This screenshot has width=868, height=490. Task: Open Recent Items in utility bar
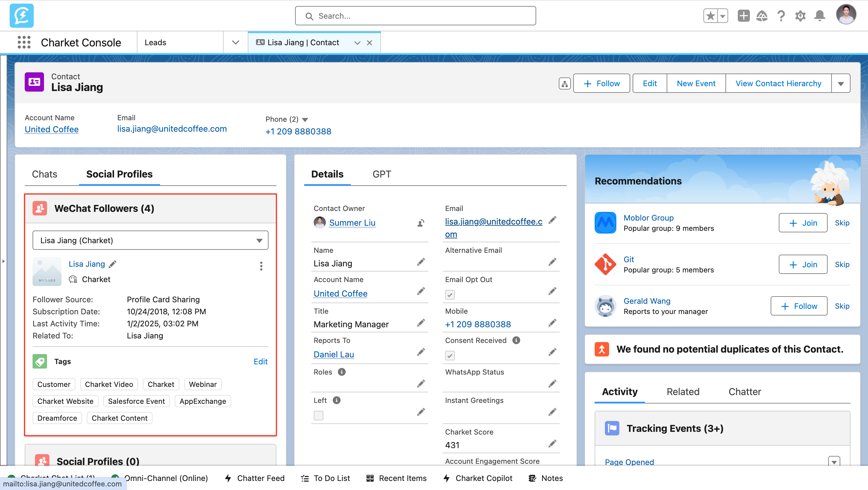(x=397, y=478)
